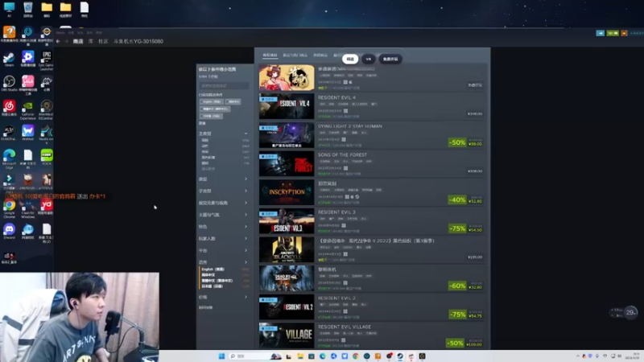Open the LALA pink desktop icon
Image resolution: width=644 pixels, height=362 pixels.
[27, 84]
